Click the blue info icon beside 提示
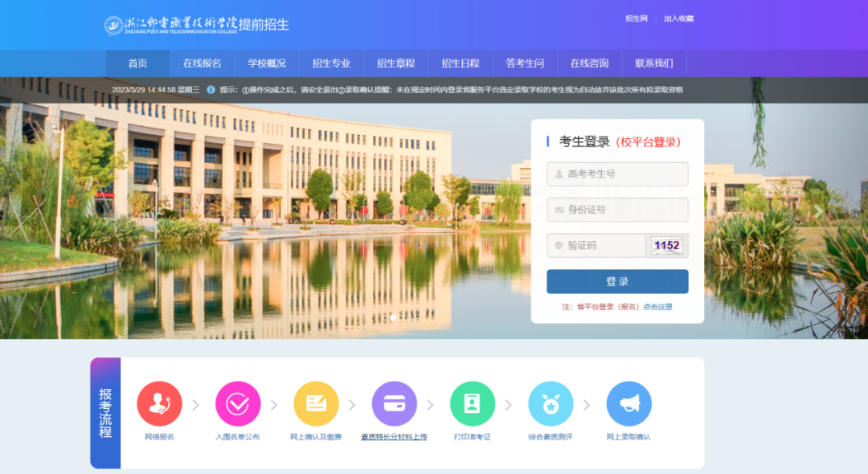This screenshot has width=868, height=474. pos(211,90)
